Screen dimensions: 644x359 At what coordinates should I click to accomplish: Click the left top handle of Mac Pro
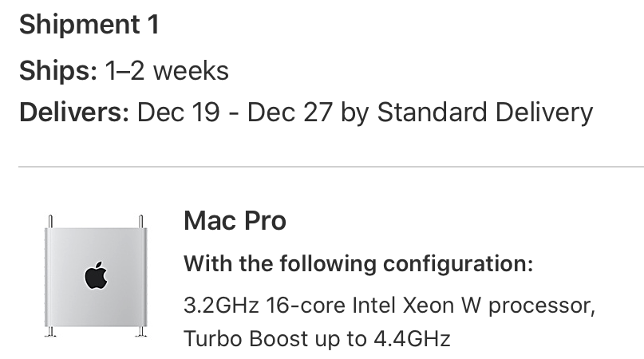(x=50, y=222)
